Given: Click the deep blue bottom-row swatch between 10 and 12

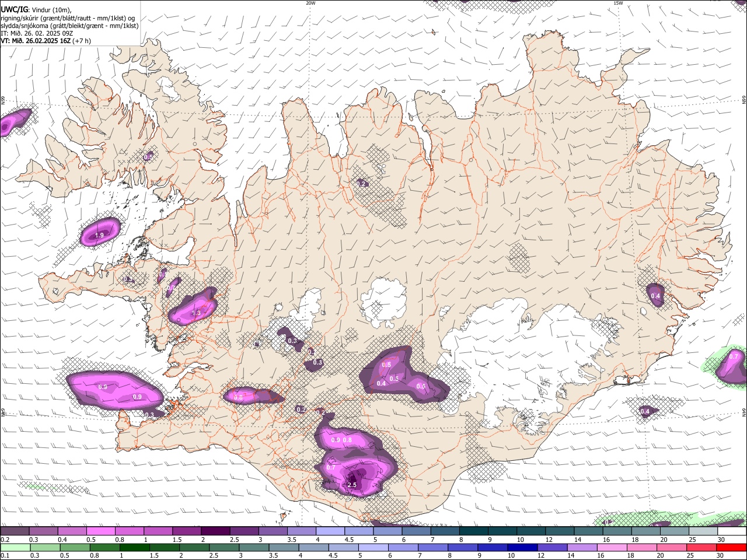Looking at the screenshot, I should (523, 547).
